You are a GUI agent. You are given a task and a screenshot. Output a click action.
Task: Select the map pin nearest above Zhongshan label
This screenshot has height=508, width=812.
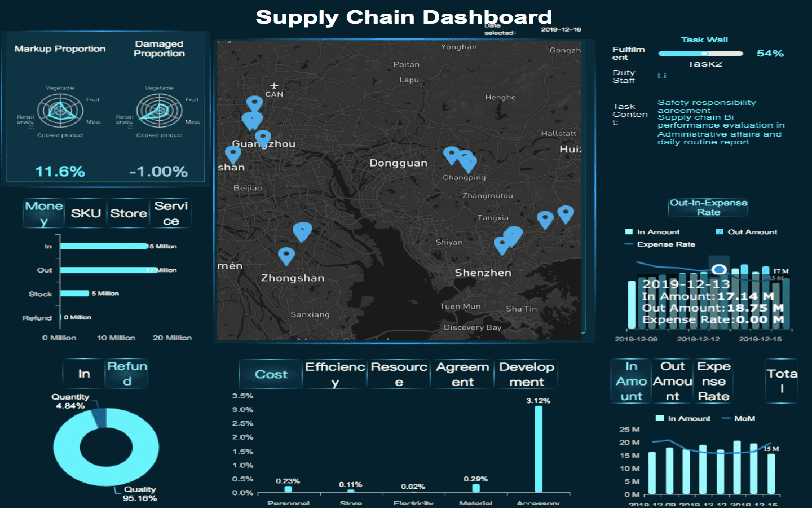286,256
